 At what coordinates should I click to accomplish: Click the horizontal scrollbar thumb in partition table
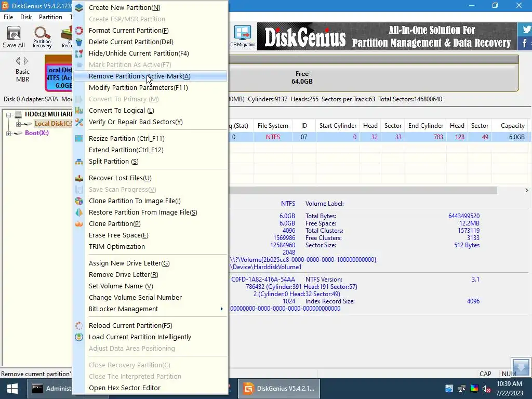coord(363,190)
